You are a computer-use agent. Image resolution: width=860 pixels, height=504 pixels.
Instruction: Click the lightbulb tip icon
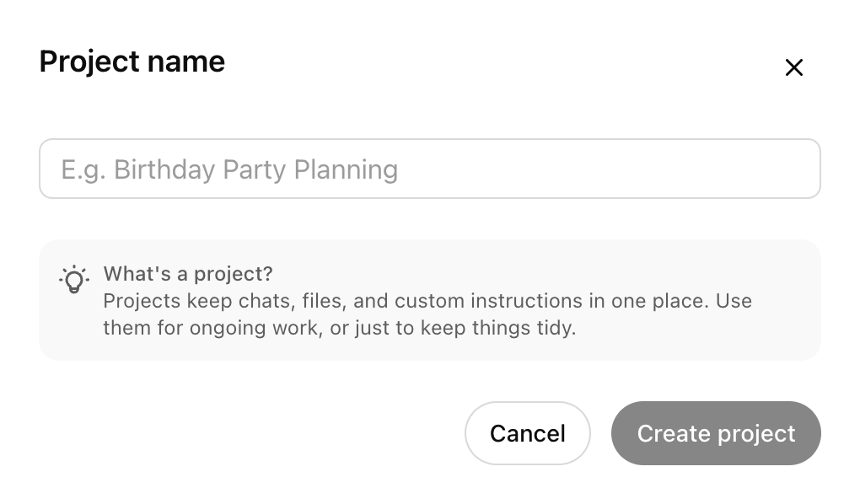pyautogui.click(x=74, y=279)
